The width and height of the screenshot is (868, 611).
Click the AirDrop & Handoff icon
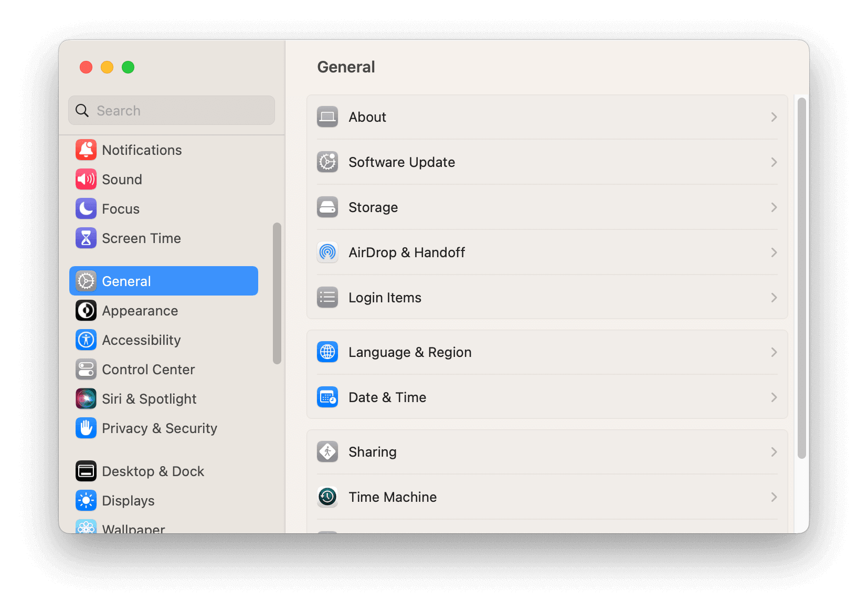(x=327, y=252)
